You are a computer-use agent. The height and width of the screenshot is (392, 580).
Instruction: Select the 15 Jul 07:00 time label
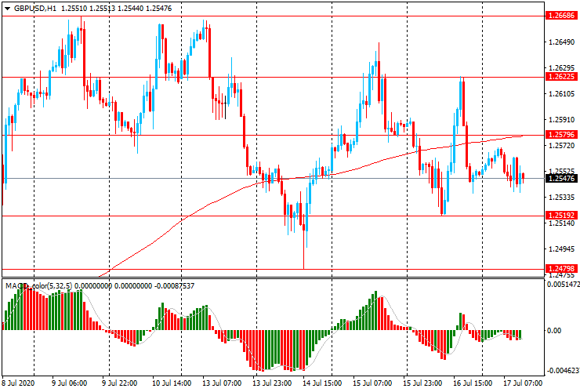coord(371,383)
